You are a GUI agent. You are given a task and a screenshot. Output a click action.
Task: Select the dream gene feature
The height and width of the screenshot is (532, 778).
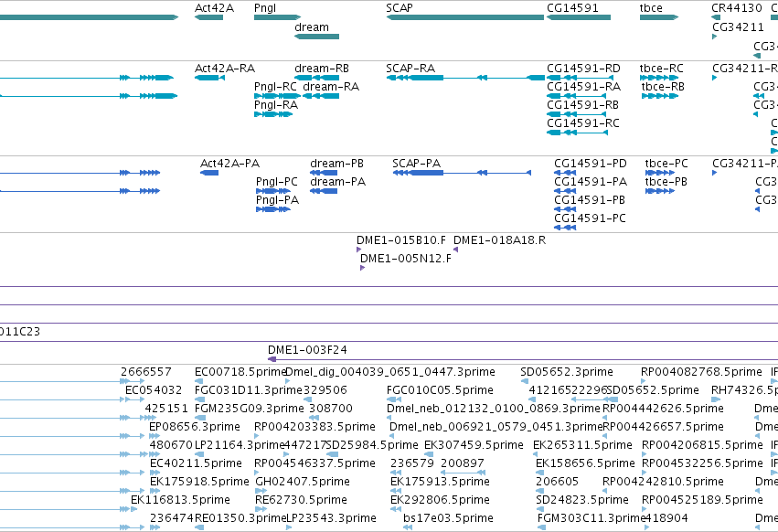point(316,37)
